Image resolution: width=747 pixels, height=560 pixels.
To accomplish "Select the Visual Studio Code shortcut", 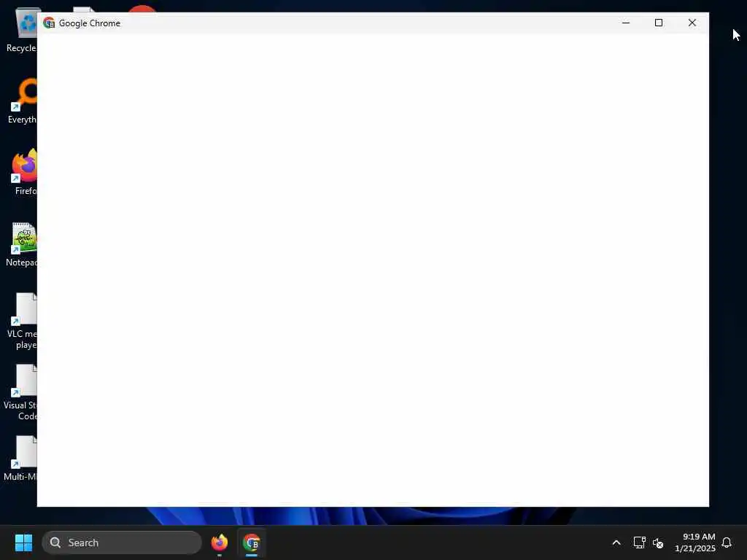I will (21, 393).
